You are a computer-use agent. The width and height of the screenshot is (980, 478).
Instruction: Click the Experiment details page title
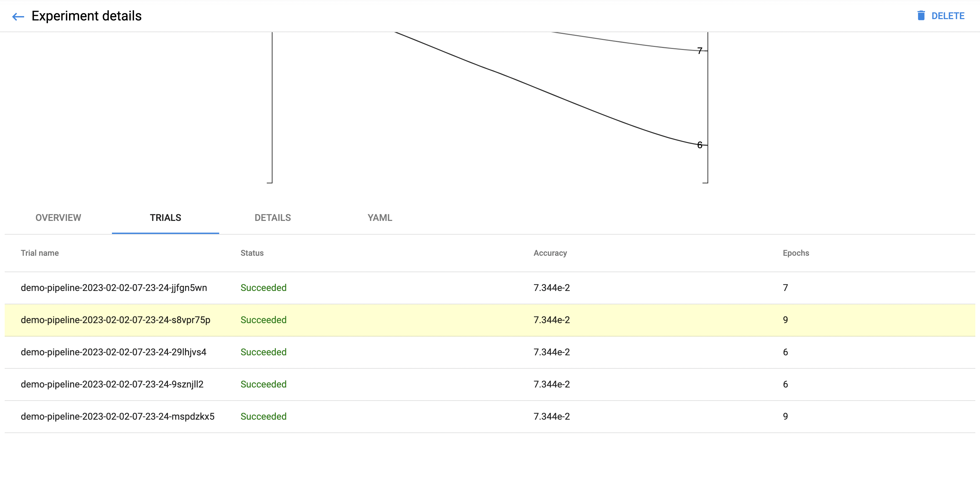point(86,16)
